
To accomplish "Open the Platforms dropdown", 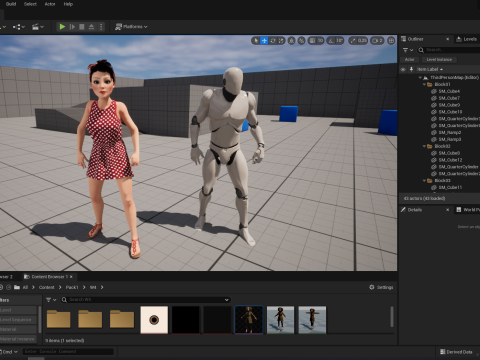I will coord(131,27).
